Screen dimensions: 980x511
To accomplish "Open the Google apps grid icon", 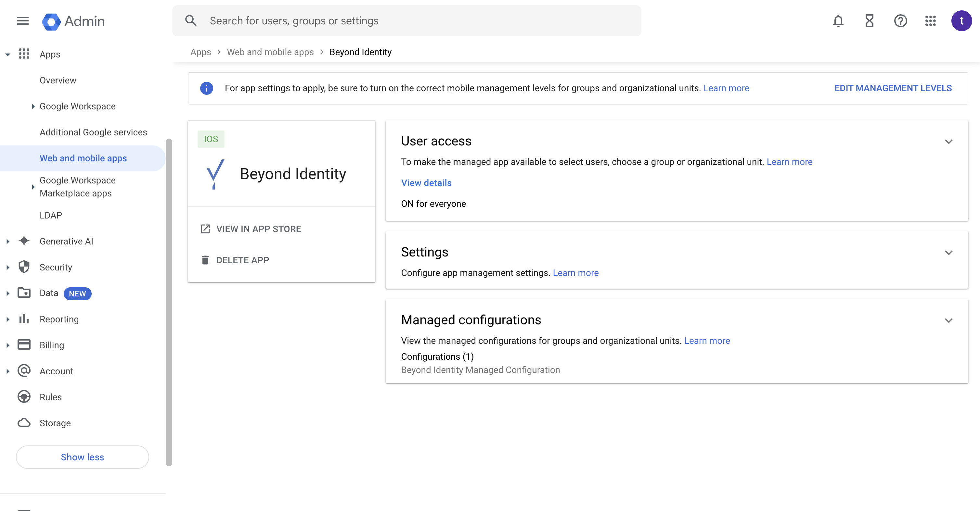I will (931, 21).
